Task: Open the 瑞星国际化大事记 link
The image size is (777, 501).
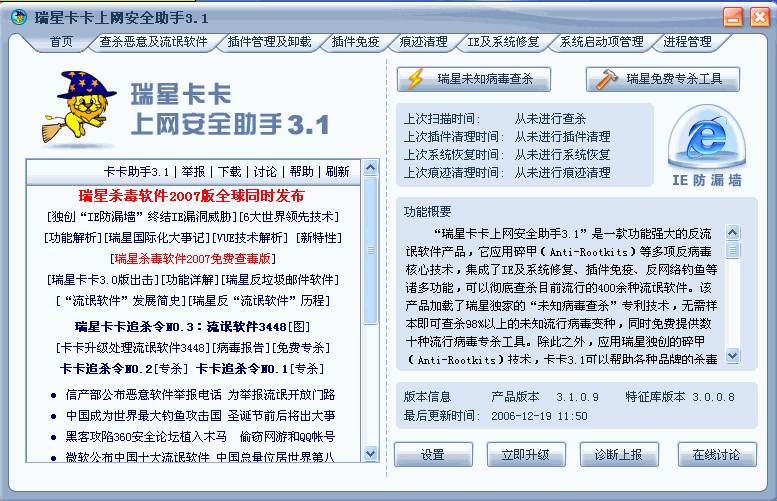Action: (157, 238)
